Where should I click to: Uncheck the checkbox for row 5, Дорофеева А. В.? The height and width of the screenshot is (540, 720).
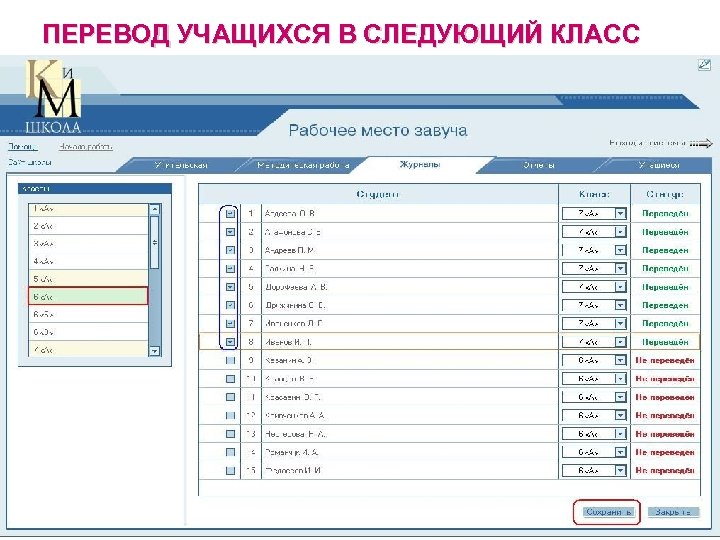[x=231, y=287]
